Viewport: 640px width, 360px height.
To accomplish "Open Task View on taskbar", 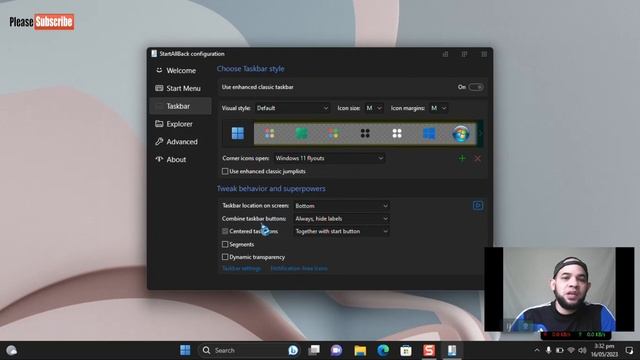I will coord(314,350).
